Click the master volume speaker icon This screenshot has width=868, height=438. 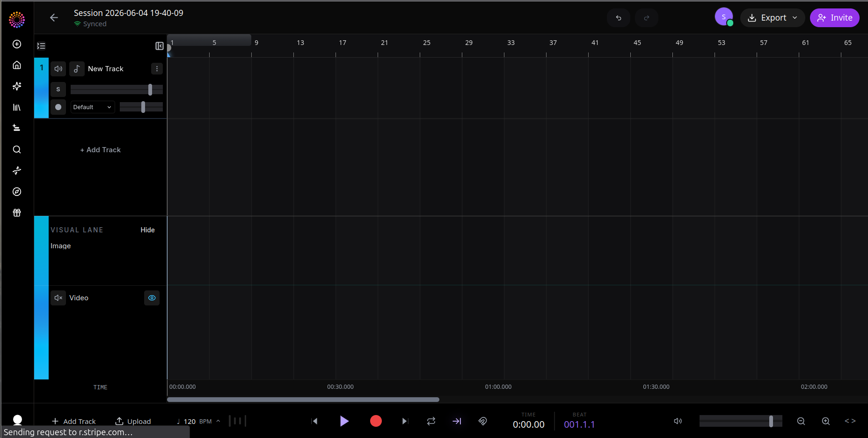(678, 421)
